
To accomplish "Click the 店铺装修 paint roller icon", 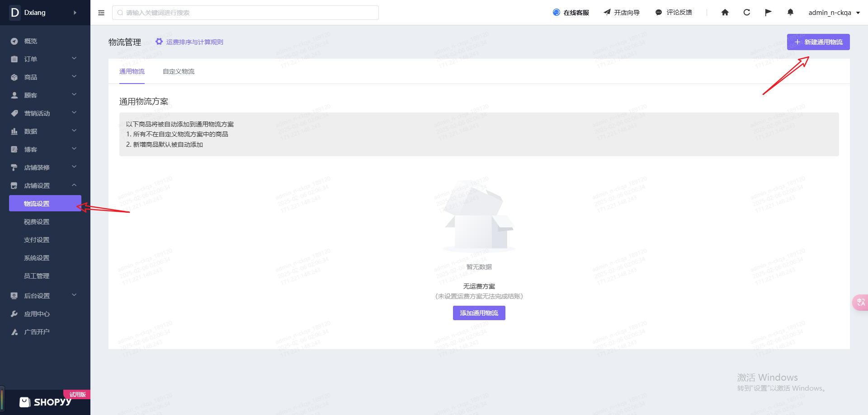I will (14, 168).
